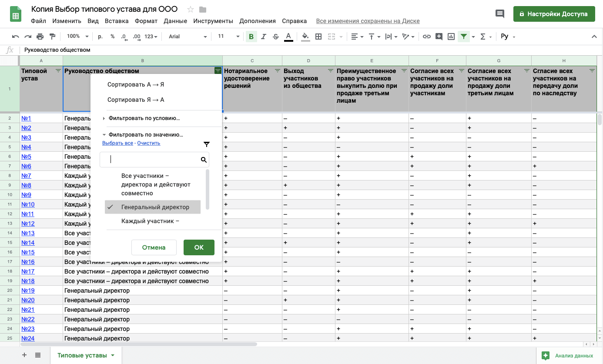The width and height of the screenshot is (603, 364).
Task: Star this document next to the title
Action: coord(191,10)
